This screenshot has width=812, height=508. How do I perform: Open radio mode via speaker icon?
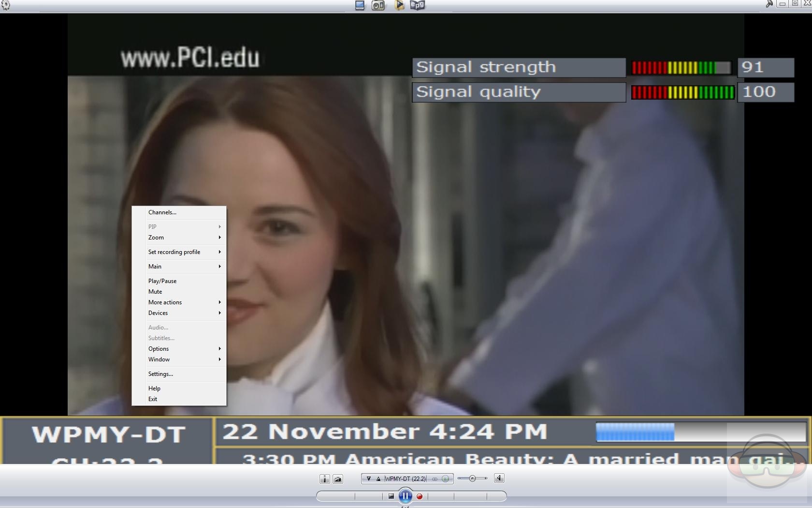(378, 5)
